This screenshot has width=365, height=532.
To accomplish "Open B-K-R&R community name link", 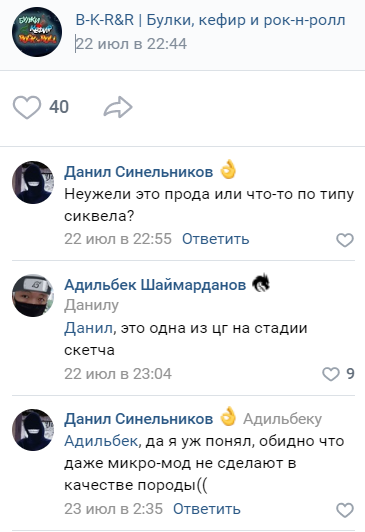I will point(210,20).
